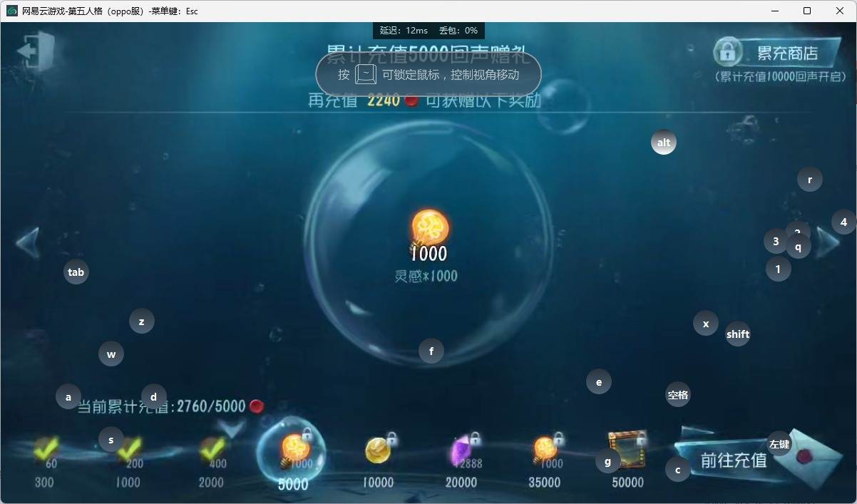Tap the q virtual key overlay

[799, 247]
